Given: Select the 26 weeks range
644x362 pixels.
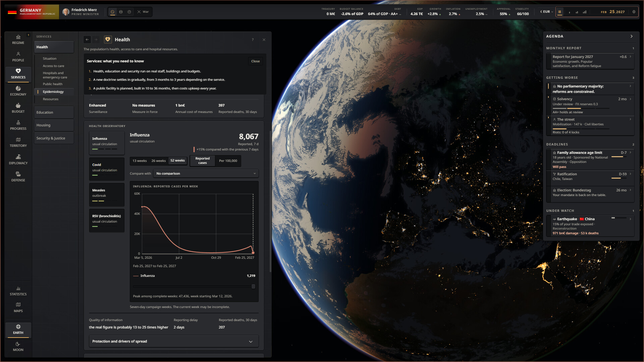Looking at the screenshot, I should [x=158, y=161].
